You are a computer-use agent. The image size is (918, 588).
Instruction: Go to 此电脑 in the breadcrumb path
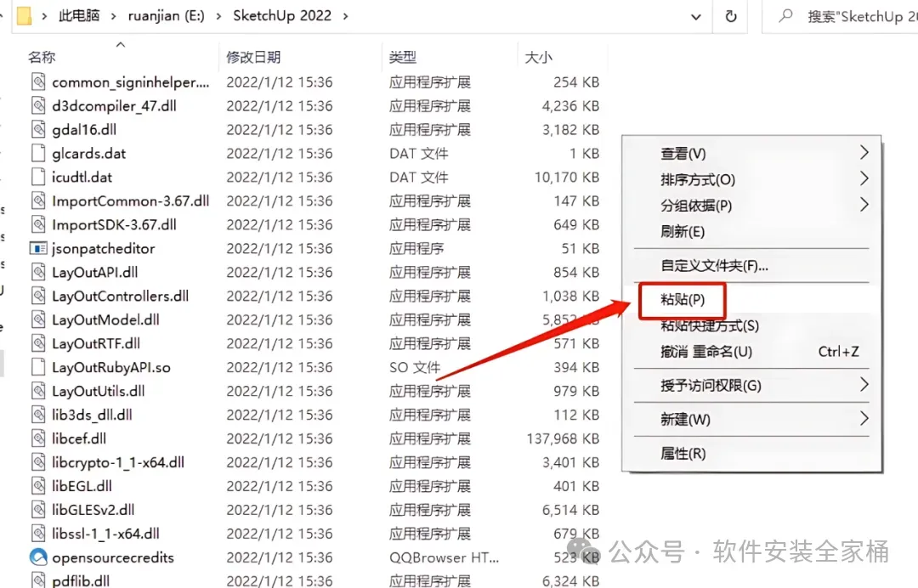(79, 16)
